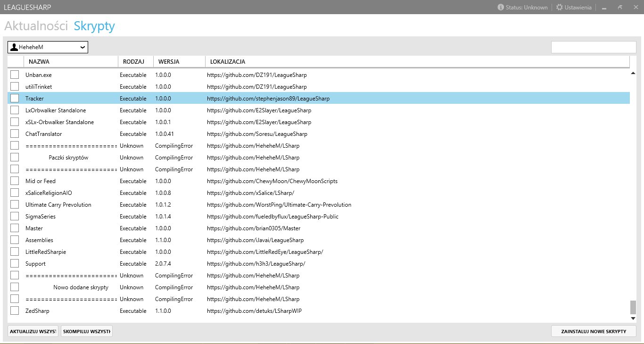
Task: Switch to Skrypty tab
Action: click(94, 26)
